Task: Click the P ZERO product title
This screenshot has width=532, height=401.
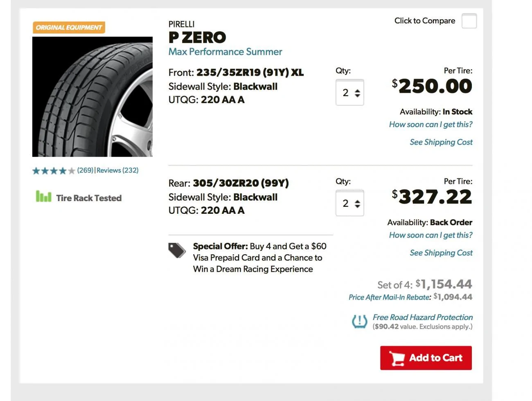Action: point(197,38)
